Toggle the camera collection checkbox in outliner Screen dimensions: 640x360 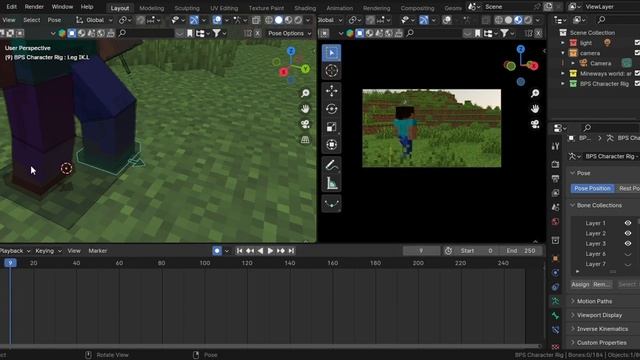[x=637, y=53]
